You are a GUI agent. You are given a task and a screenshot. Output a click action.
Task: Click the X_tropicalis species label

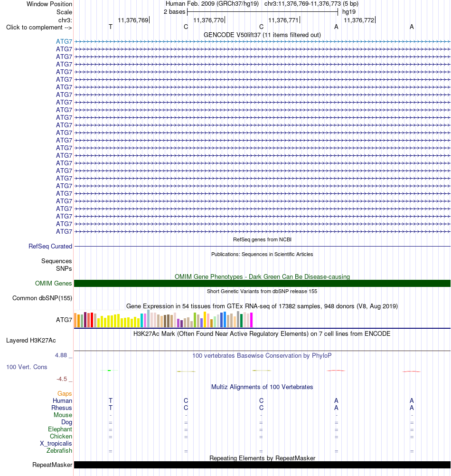pos(56,444)
